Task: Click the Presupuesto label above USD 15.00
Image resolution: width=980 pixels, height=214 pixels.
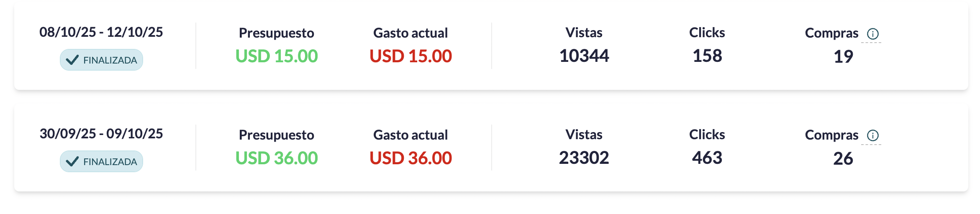Action: (277, 33)
